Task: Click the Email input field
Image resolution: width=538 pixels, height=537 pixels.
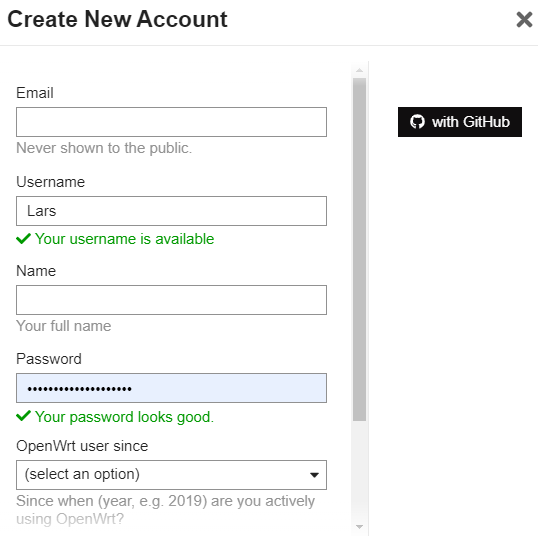Action: tap(171, 122)
